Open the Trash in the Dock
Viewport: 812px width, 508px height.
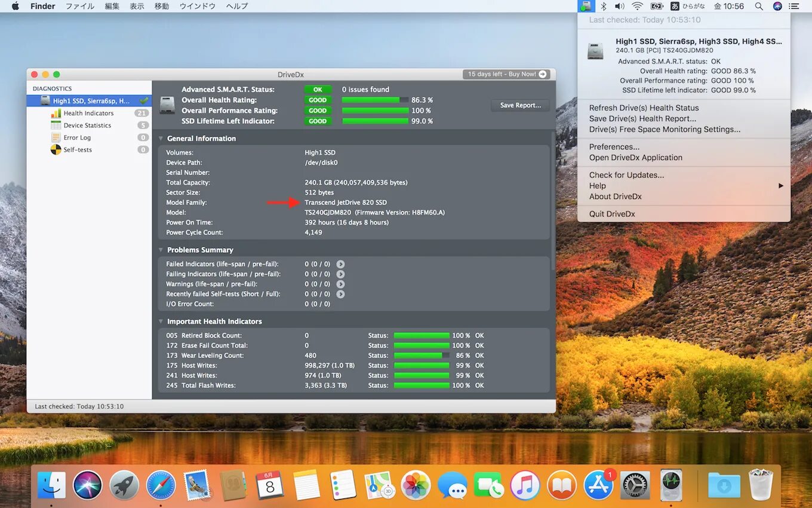[x=761, y=485]
